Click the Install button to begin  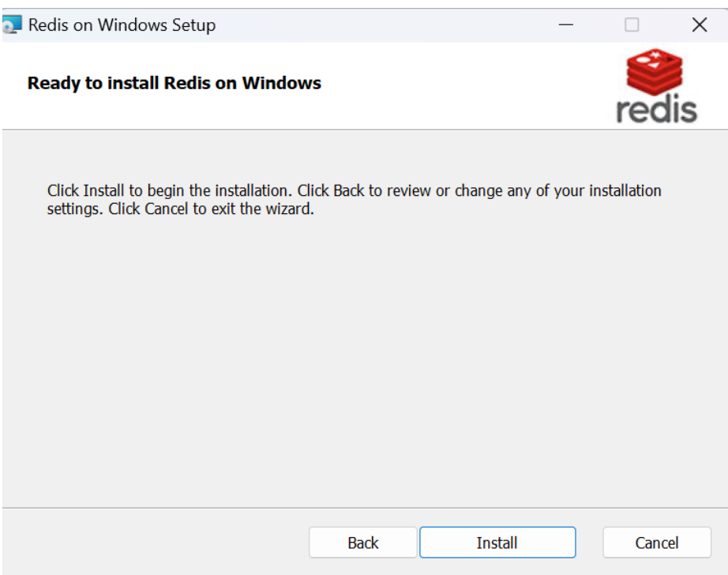click(497, 542)
